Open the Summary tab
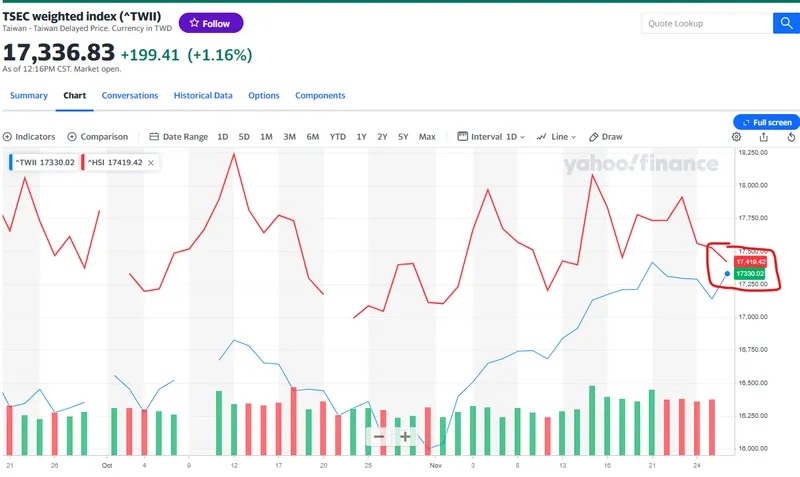Viewport: 800px width, 477px height. pyautogui.click(x=29, y=95)
